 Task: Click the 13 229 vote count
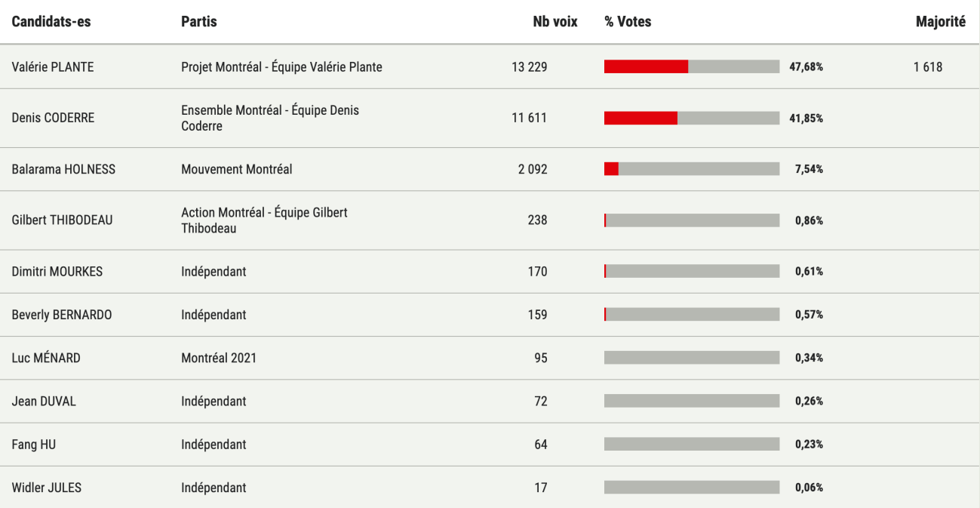point(529,67)
